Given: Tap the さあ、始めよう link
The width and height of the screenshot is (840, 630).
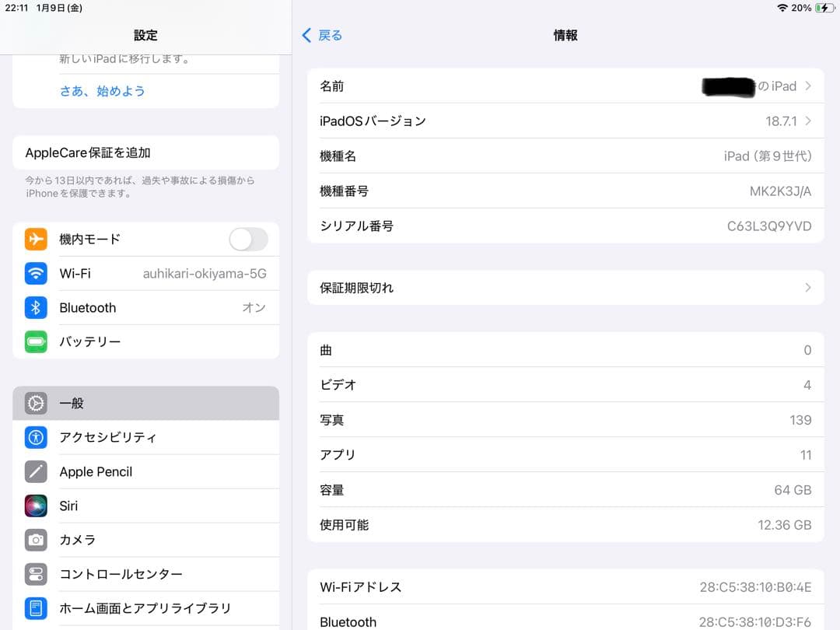Looking at the screenshot, I should (103, 91).
